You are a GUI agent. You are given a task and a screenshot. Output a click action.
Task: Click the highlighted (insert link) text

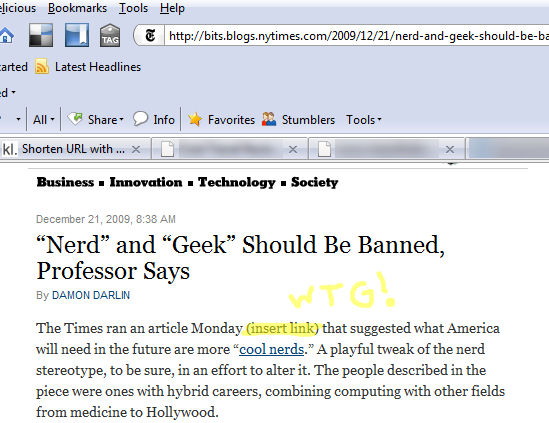click(282, 328)
